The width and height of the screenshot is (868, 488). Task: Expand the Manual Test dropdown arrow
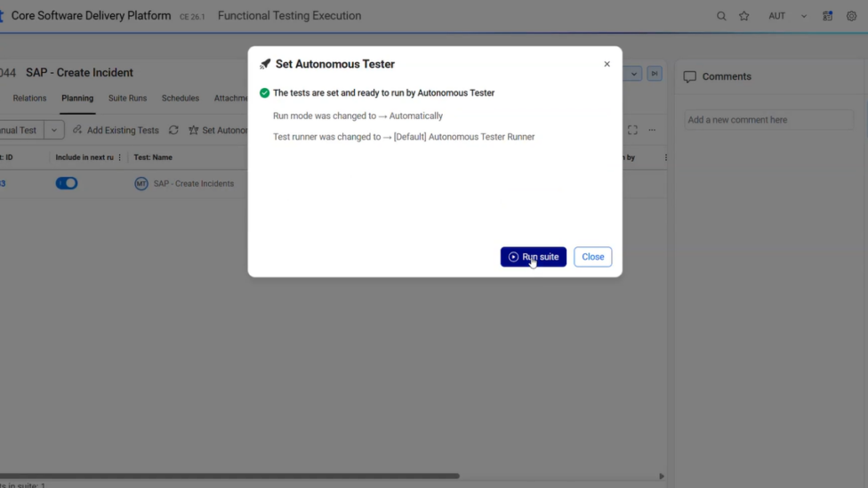coord(53,130)
